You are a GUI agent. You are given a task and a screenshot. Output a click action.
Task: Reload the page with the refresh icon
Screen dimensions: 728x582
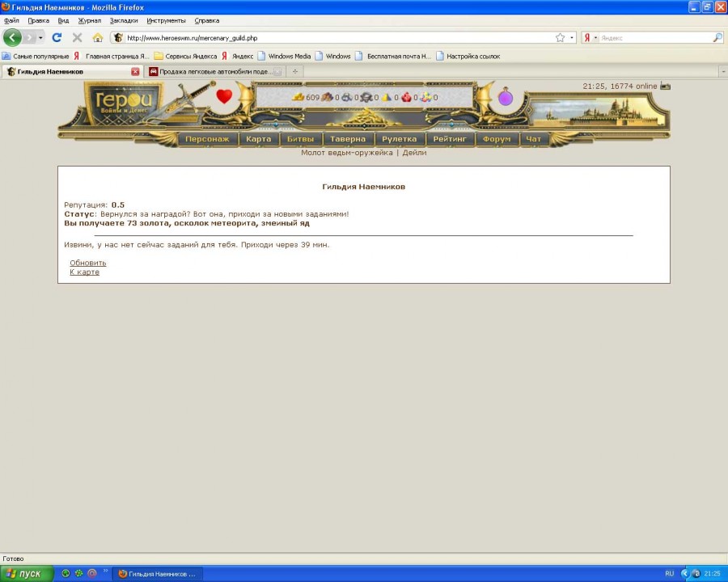[x=57, y=38]
